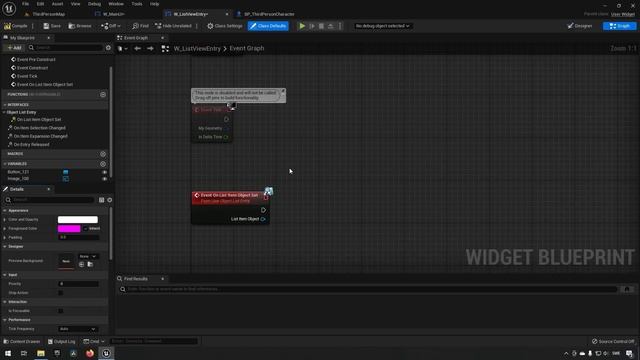
Task: Open Windows Start menu
Action: coord(8,353)
